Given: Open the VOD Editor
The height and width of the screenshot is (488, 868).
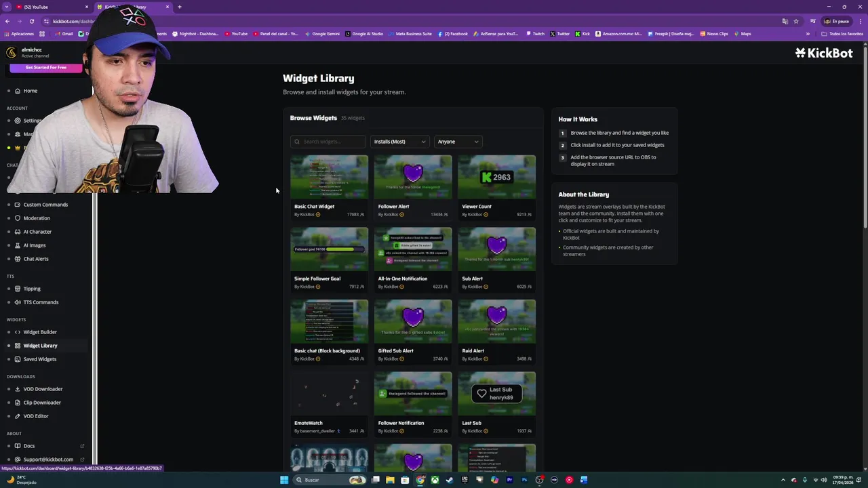Looking at the screenshot, I should click(x=36, y=416).
